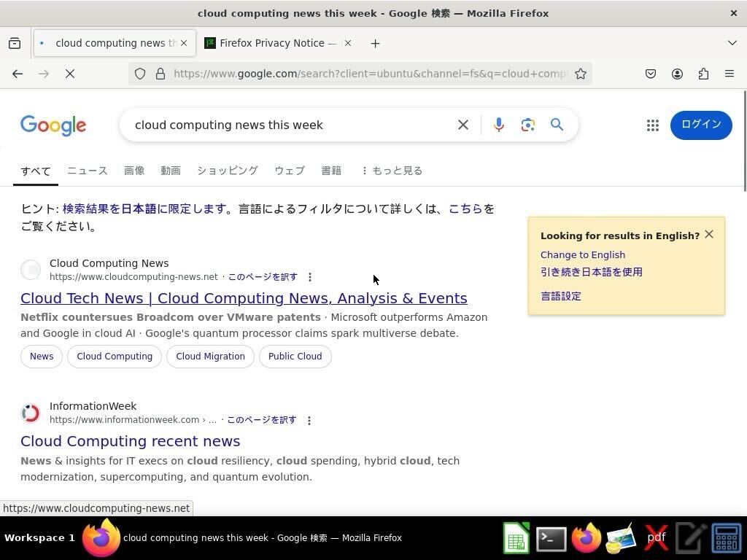Image resolution: width=747 pixels, height=560 pixels.
Task: Open the Firefox account menu
Action: tap(677, 74)
